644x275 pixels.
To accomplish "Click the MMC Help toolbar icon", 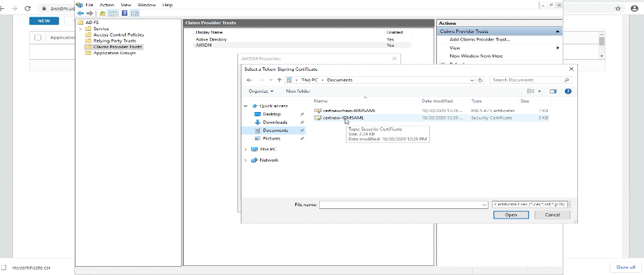I will [124, 13].
